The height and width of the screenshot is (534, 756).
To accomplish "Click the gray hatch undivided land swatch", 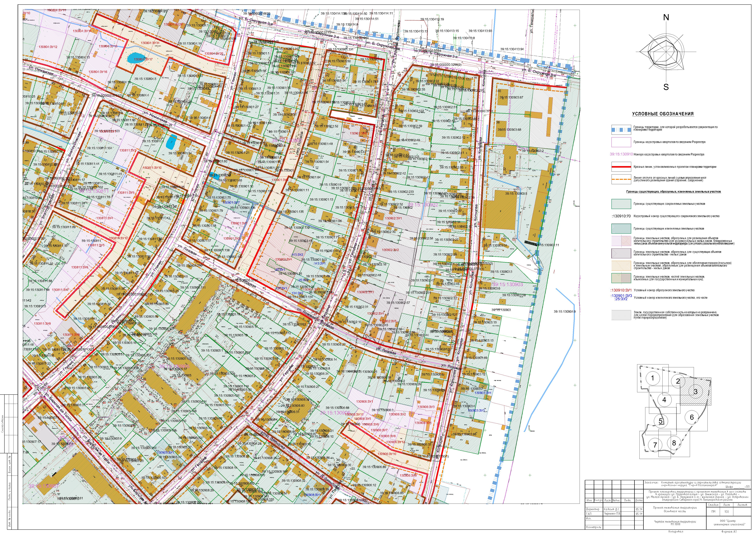I will click(x=621, y=315).
